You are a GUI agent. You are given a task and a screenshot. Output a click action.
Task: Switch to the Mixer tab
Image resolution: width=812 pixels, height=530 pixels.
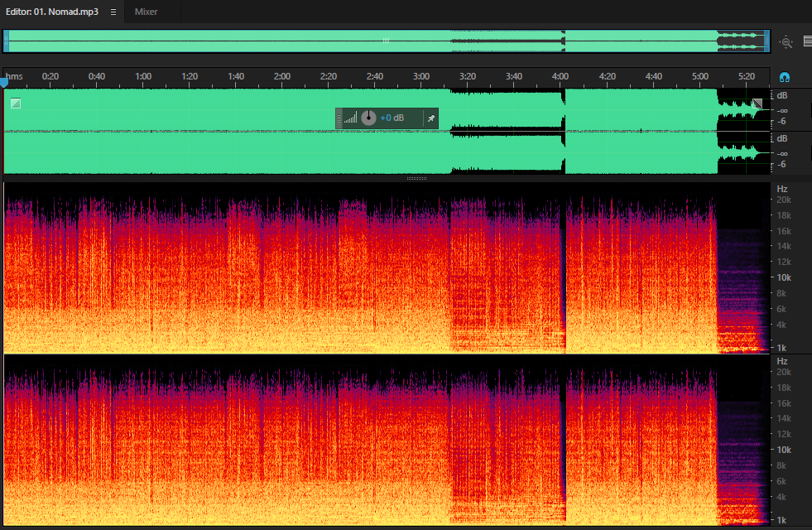click(x=146, y=12)
